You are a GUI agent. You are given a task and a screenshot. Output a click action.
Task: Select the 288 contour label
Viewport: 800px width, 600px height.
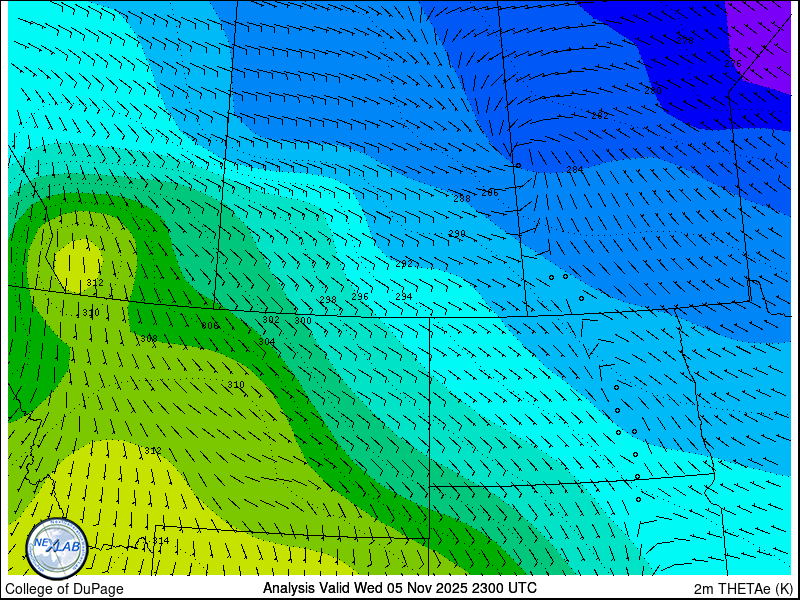tap(462, 198)
